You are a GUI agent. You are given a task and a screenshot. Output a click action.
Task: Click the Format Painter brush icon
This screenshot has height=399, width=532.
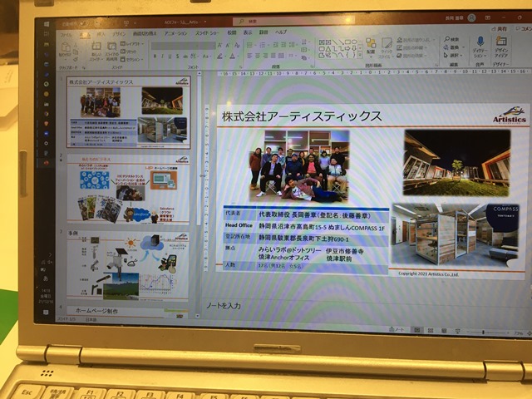(x=76, y=60)
